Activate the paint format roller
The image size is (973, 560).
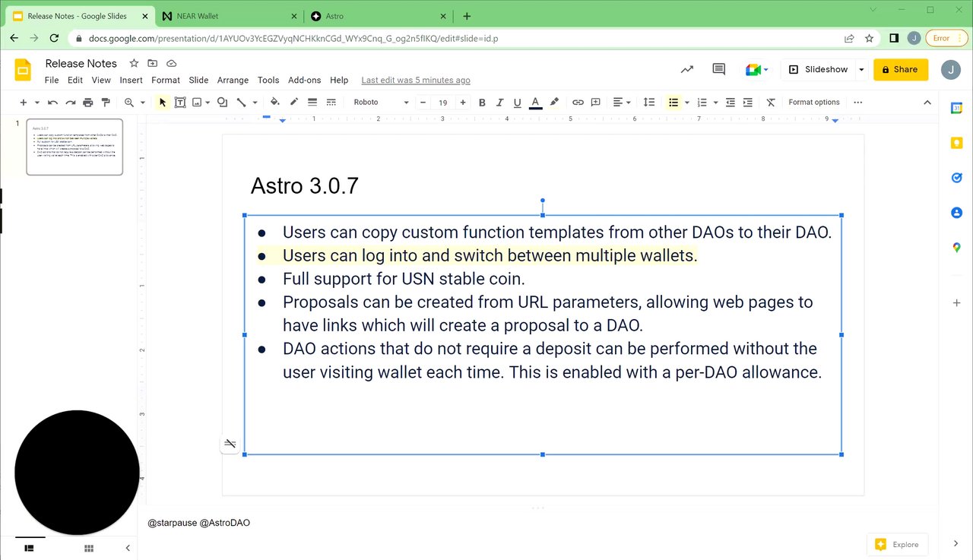(x=106, y=102)
